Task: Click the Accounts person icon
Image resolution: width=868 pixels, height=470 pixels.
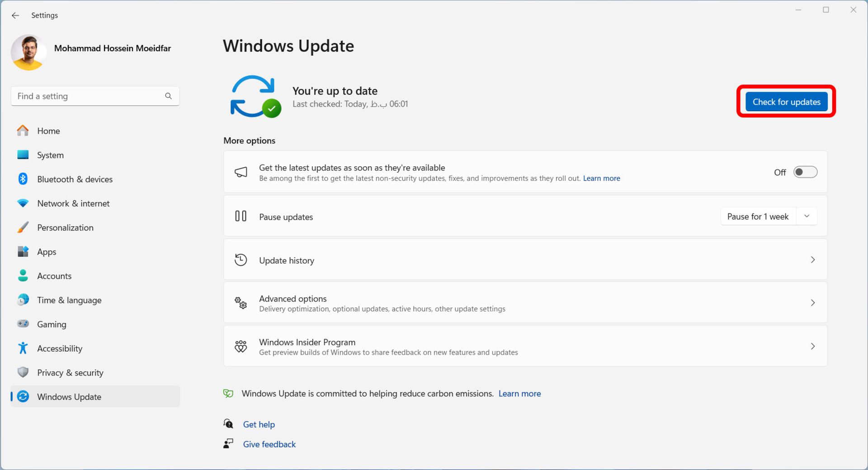Action: [23, 276]
